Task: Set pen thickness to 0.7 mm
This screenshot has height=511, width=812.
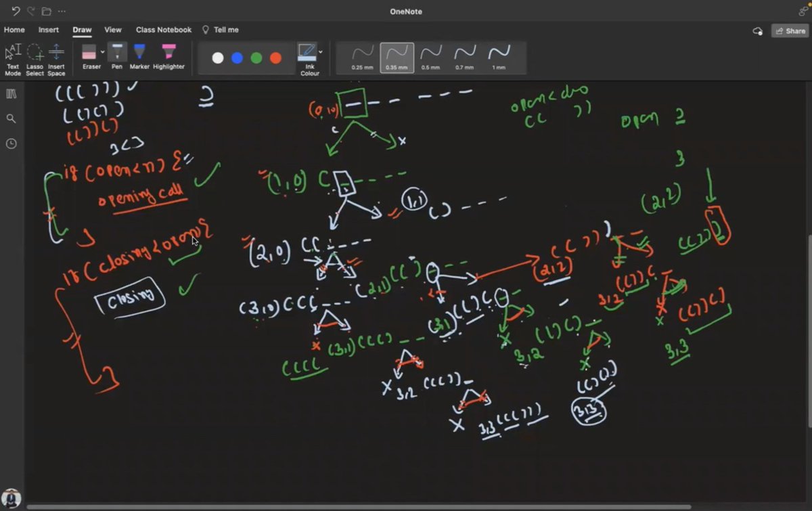Action: pos(465,58)
